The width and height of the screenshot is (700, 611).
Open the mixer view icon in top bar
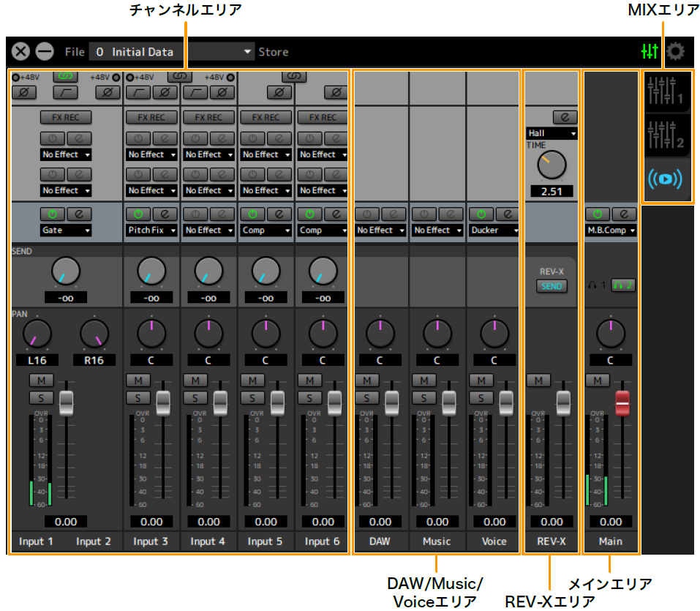(649, 51)
